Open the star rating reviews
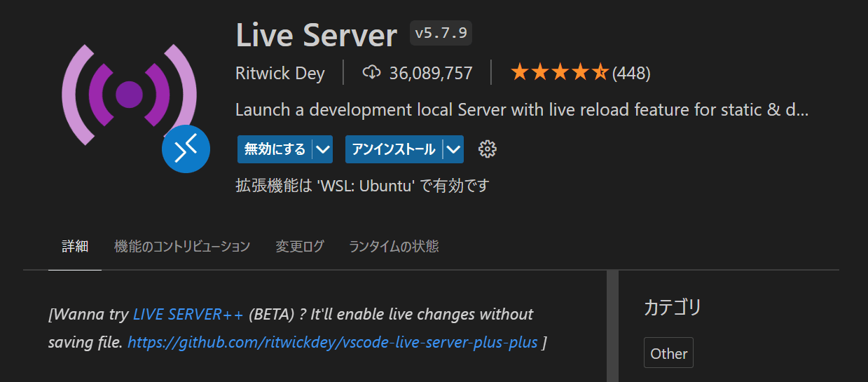This screenshot has height=382, width=868. point(560,72)
